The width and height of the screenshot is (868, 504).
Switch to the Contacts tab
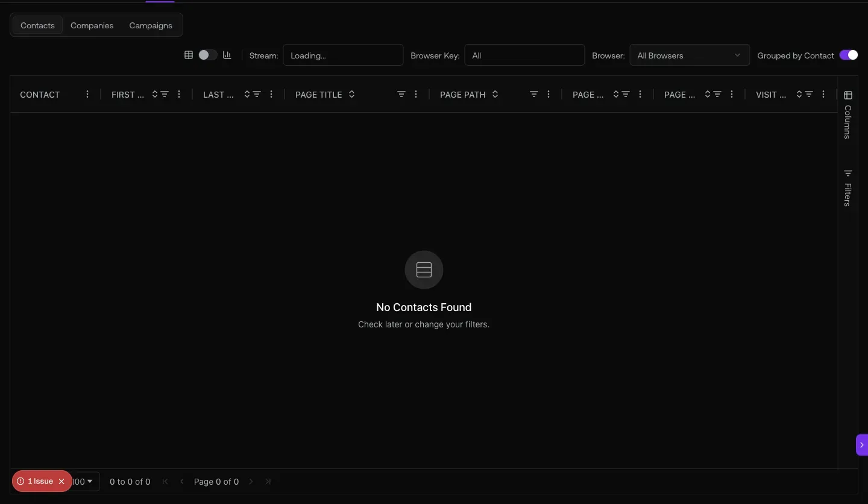pyautogui.click(x=37, y=25)
